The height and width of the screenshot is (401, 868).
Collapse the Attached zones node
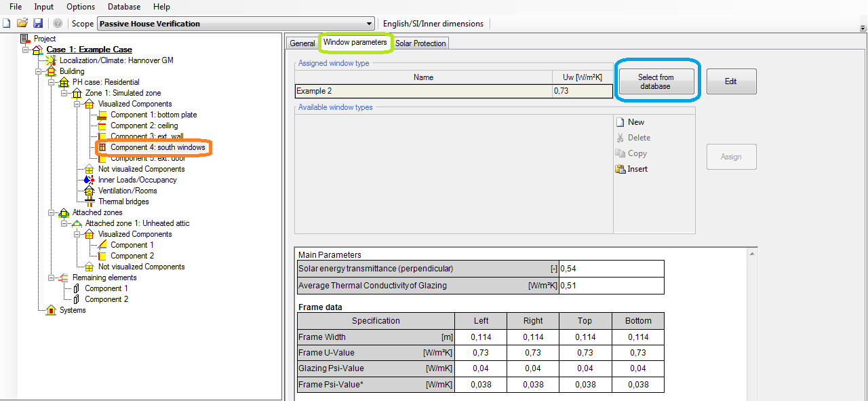(x=51, y=212)
